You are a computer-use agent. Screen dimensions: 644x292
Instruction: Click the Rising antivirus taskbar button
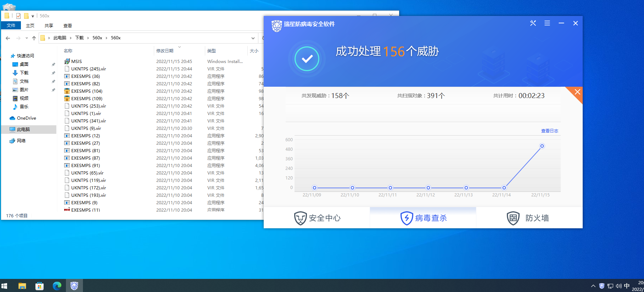pos(74,286)
